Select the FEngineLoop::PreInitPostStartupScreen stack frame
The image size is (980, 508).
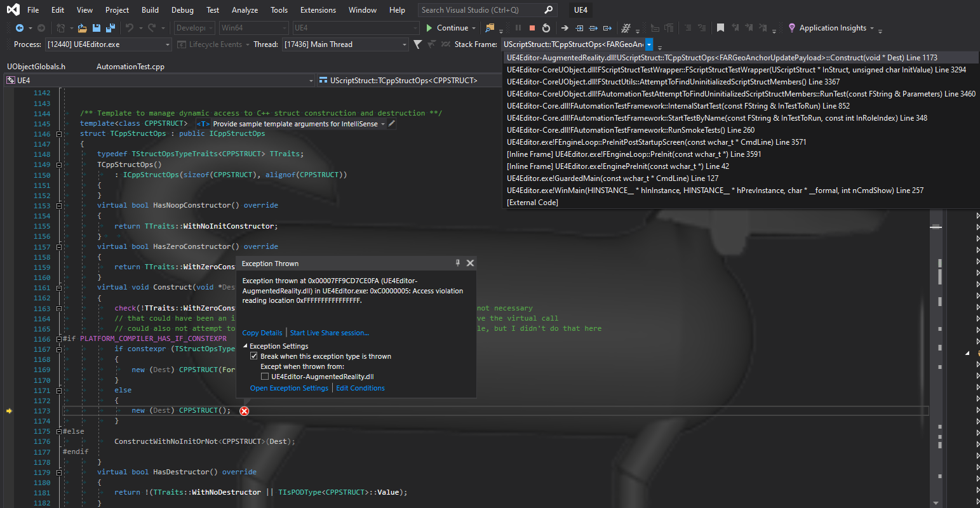point(740,142)
